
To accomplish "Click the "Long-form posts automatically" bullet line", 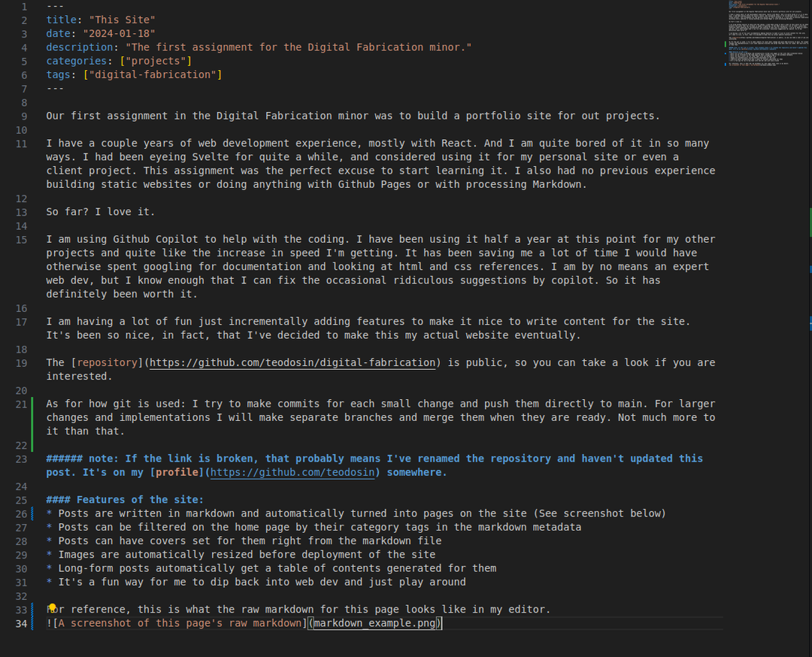I will [x=271, y=568].
